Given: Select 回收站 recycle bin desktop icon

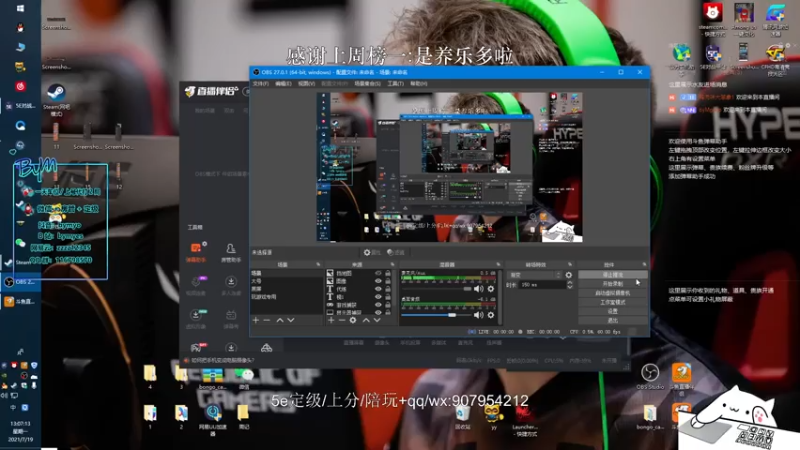Looking at the screenshot, I should coord(463,417).
